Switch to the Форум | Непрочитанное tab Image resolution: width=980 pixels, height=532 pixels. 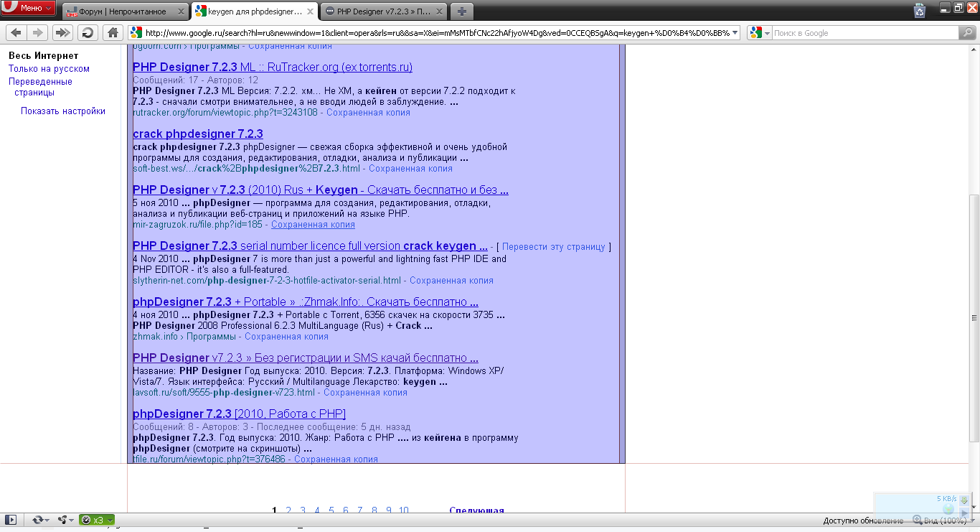[123, 11]
